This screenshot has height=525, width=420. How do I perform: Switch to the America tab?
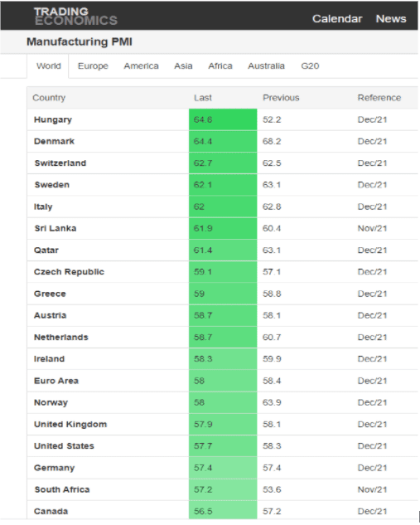(x=141, y=66)
